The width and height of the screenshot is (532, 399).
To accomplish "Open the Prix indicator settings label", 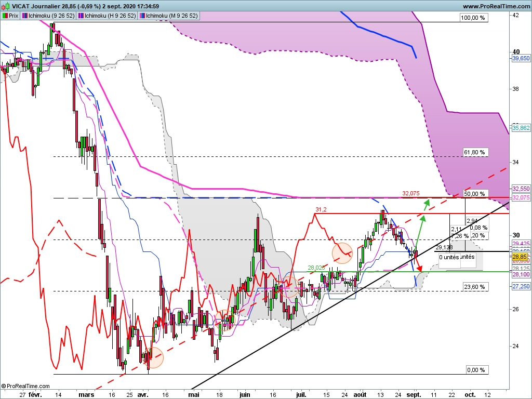I will (x=14, y=16).
